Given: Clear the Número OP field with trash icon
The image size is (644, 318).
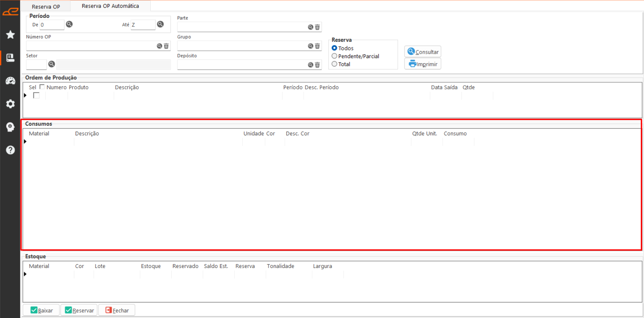Looking at the screenshot, I should coord(166,46).
